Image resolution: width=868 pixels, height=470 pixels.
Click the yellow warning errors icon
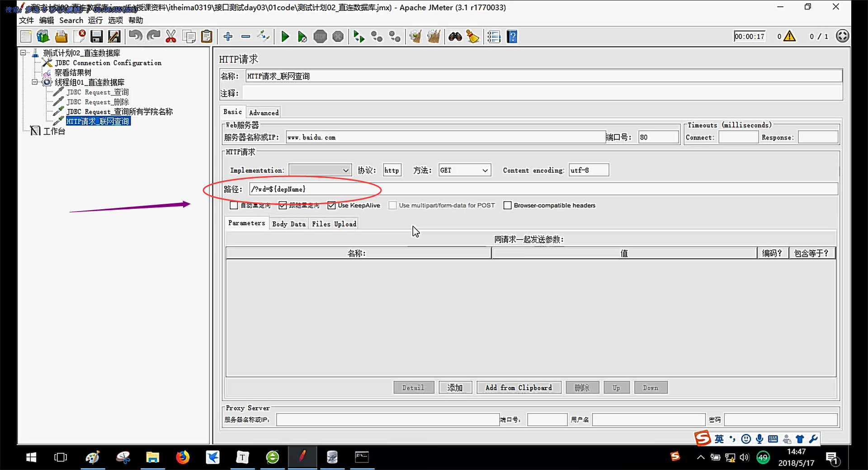[789, 36]
